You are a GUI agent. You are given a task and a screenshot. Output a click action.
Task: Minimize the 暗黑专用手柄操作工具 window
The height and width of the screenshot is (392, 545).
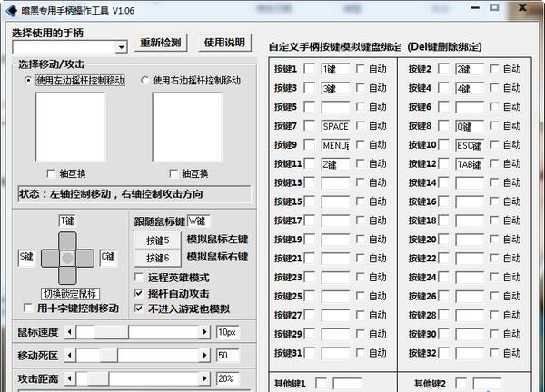(475, 7)
